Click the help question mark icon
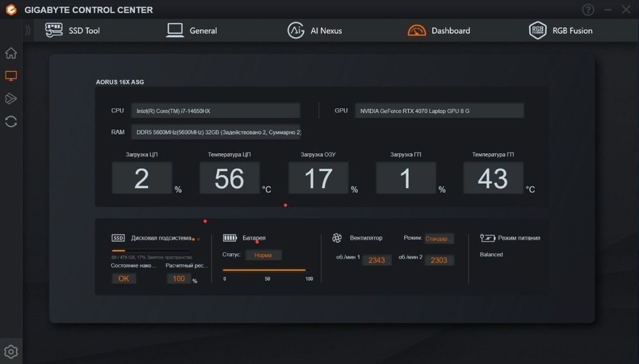Viewport: 639px width, 364px height. click(588, 10)
